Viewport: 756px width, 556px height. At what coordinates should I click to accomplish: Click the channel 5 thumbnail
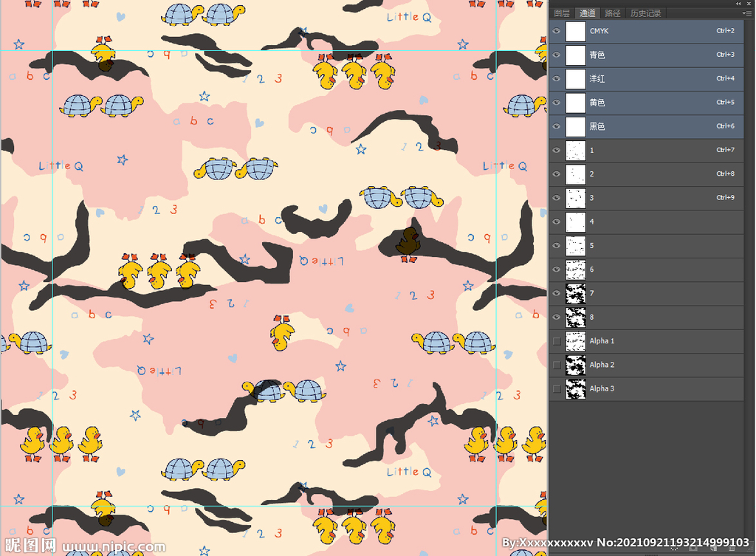[575, 245]
